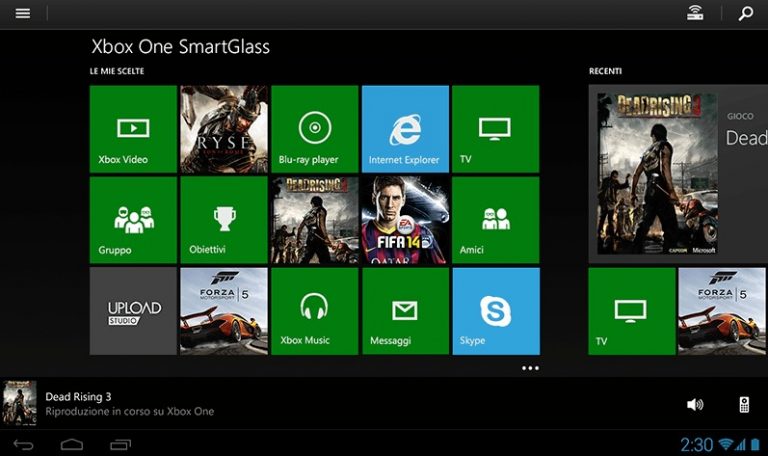The height and width of the screenshot is (456, 768).
Task: Launch Forza Motorsport 5 in Le Mie Scelte
Action: [x=224, y=311]
